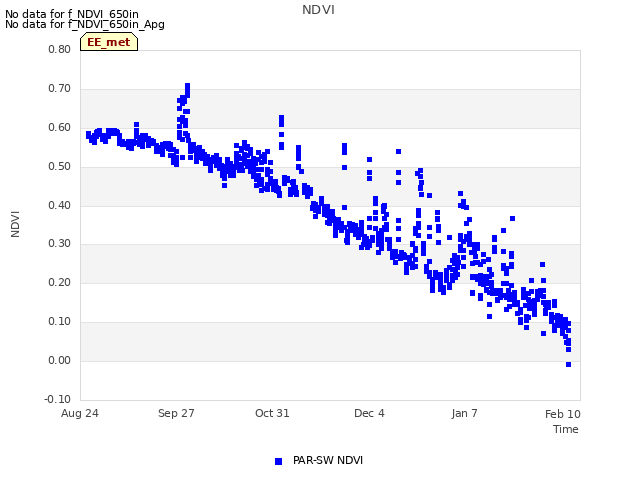The image size is (640, 480).
Task: Click 'No data for f_NDVI_650in' message
Action: tap(72, 14)
